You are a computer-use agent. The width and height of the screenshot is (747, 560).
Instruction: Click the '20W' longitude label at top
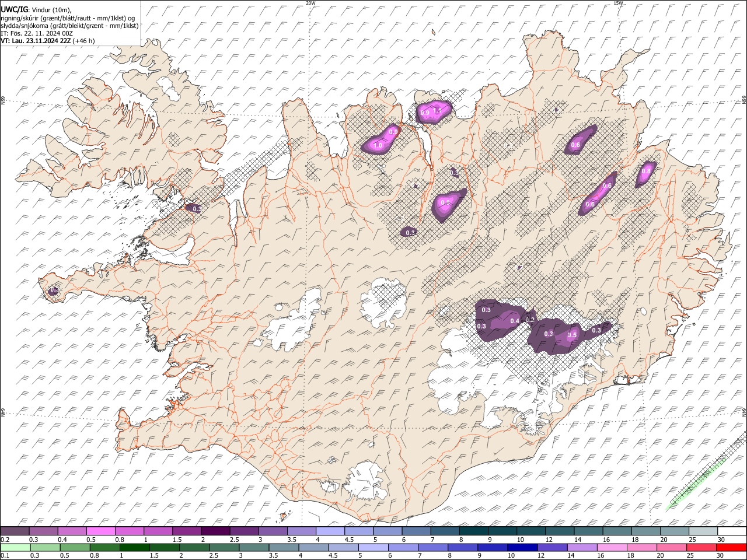(x=310, y=3)
